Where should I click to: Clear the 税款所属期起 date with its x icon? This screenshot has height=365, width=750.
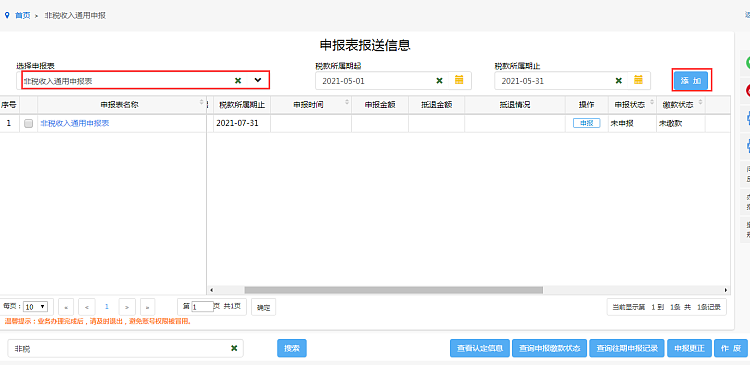439,80
